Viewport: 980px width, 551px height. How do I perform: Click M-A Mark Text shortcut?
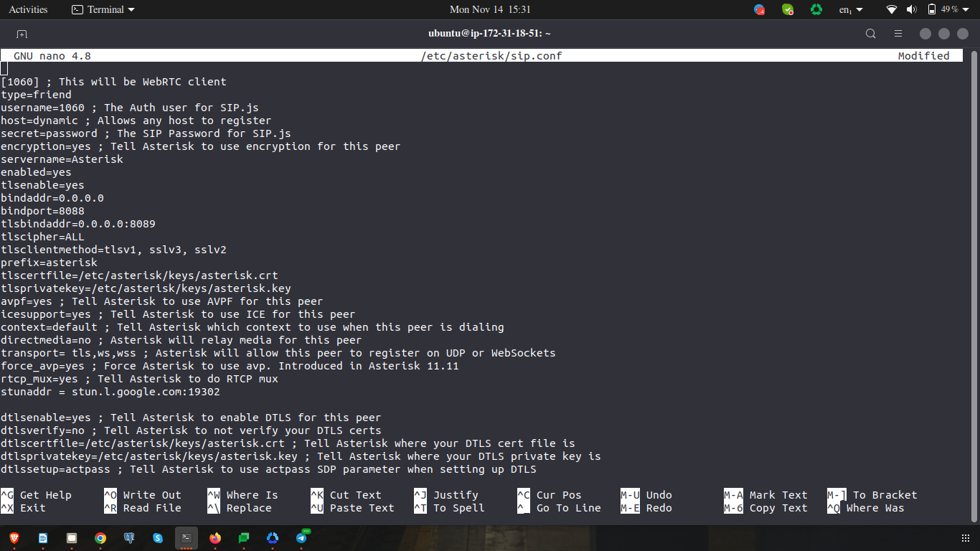click(x=765, y=495)
